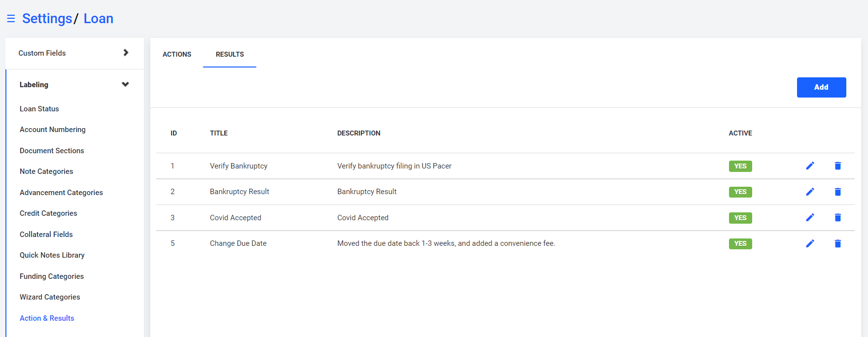Click the TITLE column header
868x337 pixels.
tap(219, 133)
